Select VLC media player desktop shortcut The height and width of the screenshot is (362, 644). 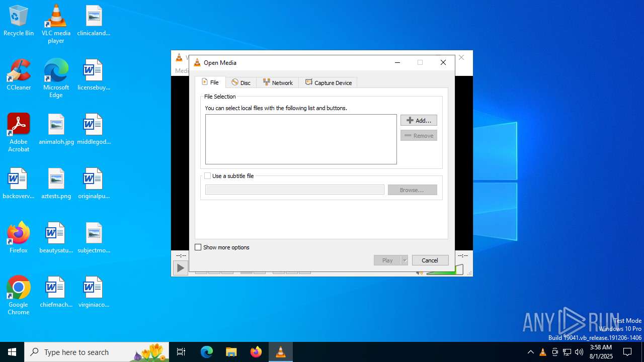click(x=56, y=24)
